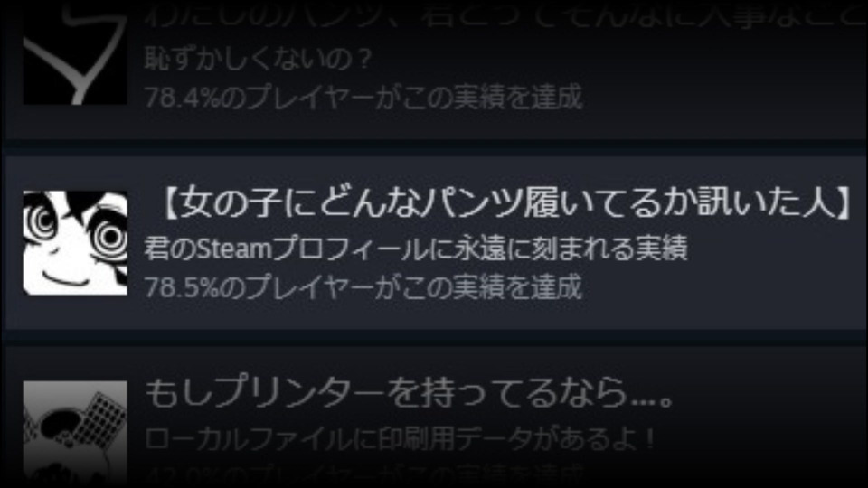Click the 78.4% number
The width and height of the screenshot is (868, 488).
(x=182, y=98)
